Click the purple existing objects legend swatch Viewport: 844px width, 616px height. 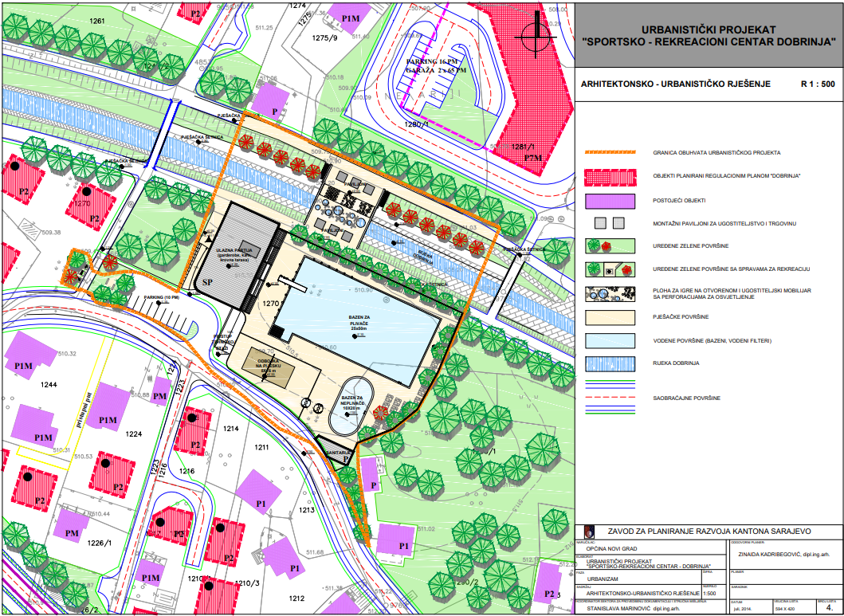[610, 200]
